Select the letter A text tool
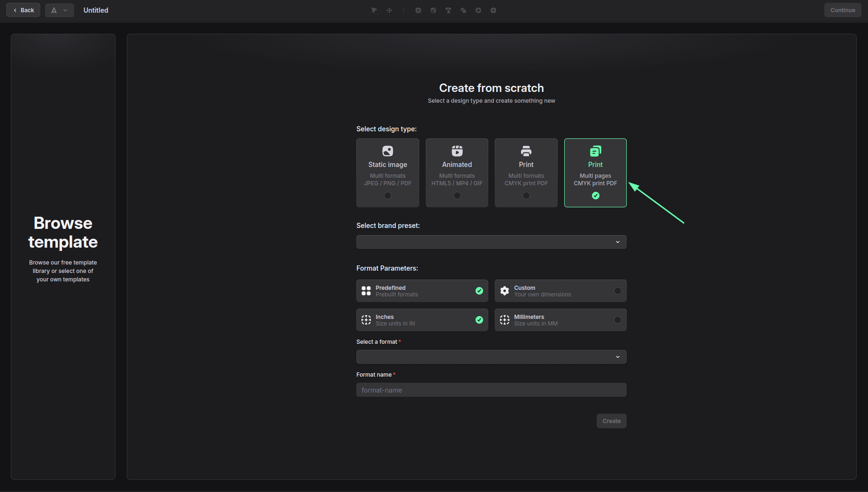This screenshot has height=492, width=868. tap(418, 10)
